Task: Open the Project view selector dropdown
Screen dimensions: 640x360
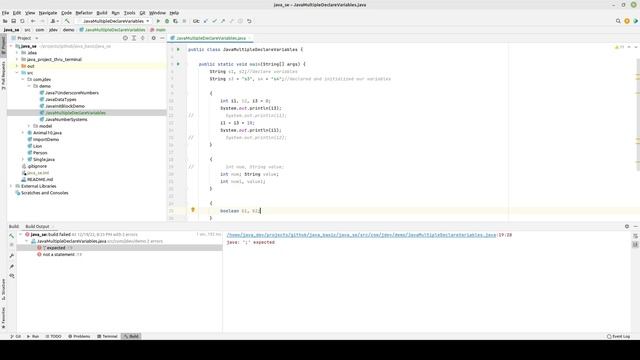Action: (x=36, y=38)
